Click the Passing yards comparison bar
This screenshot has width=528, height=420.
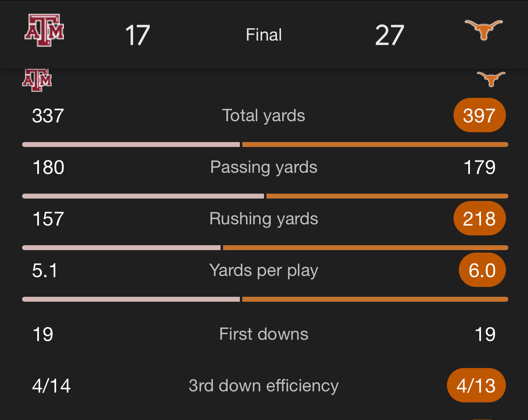[x=265, y=196]
